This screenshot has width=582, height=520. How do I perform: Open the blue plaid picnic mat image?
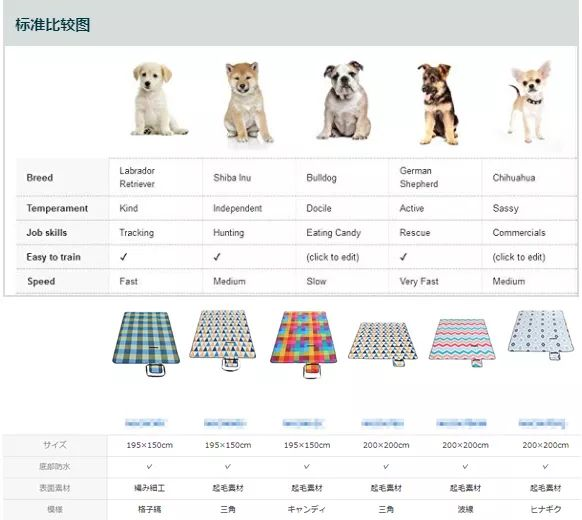click(x=146, y=344)
